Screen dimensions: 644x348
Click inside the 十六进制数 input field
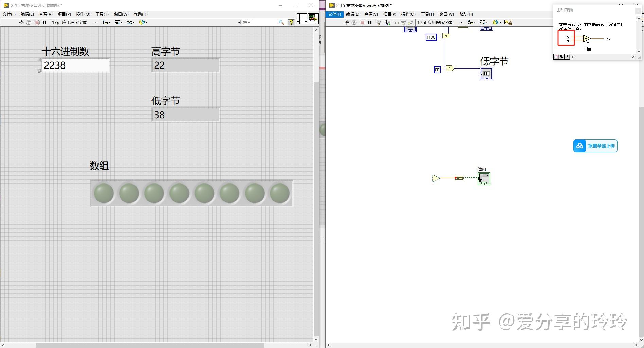coord(75,65)
